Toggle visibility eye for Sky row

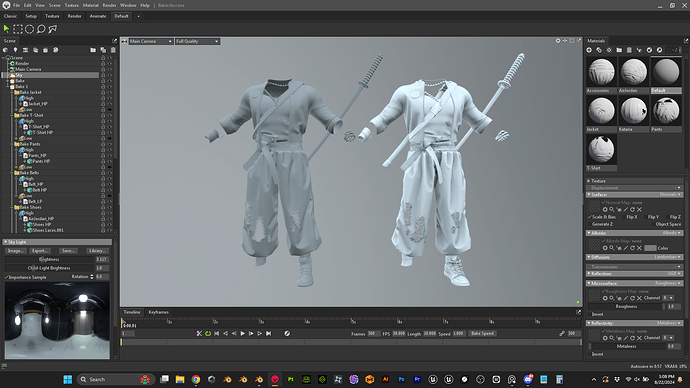[x=110, y=75]
